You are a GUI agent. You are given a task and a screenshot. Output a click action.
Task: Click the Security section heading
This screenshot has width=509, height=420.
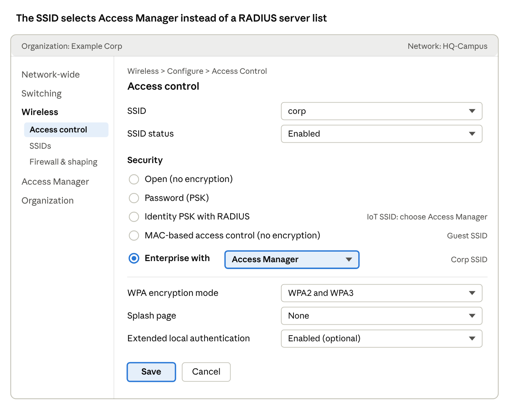pos(145,160)
